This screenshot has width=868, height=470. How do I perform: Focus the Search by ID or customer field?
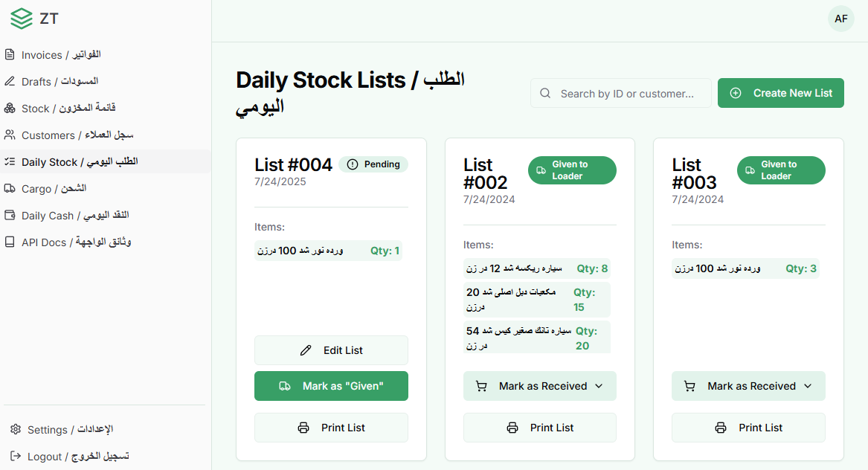(620, 93)
